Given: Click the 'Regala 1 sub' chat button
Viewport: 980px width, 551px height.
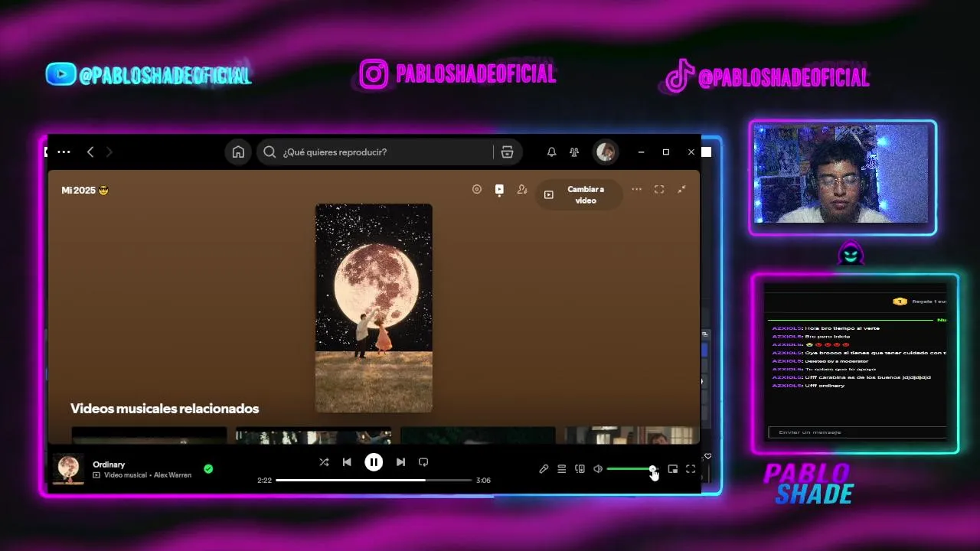Looking at the screenshot, I should coord(920,302).
